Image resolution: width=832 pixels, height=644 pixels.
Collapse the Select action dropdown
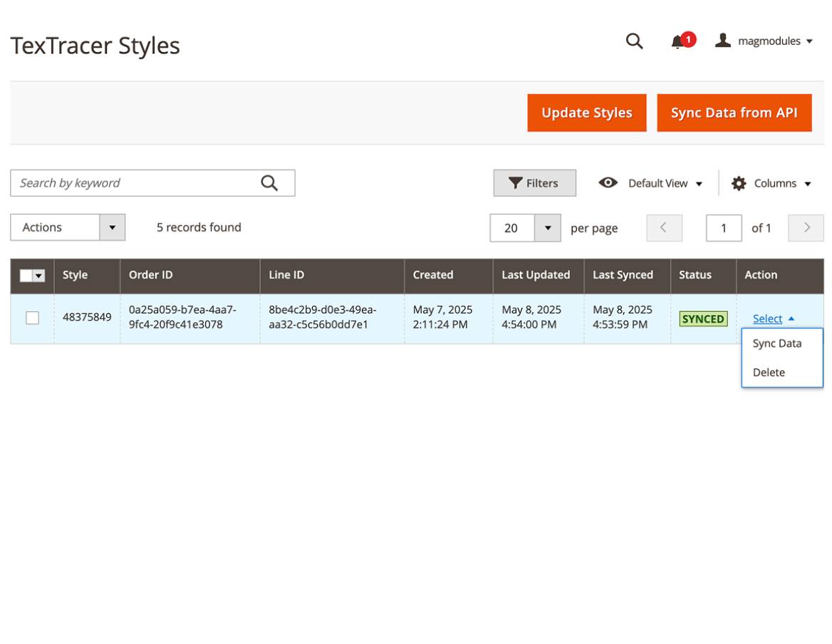tap(773, 319)
